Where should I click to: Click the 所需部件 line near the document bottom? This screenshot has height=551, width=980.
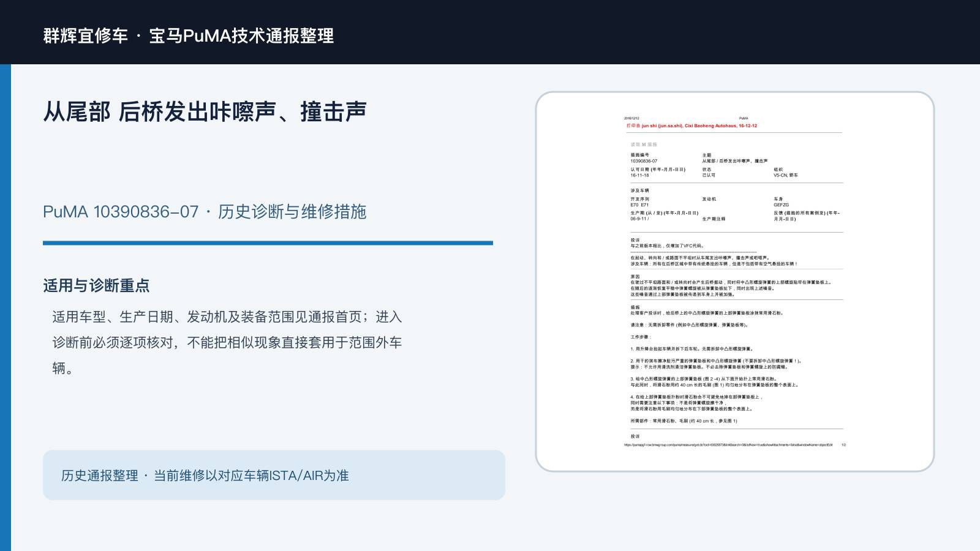click(x=684, y=421)
